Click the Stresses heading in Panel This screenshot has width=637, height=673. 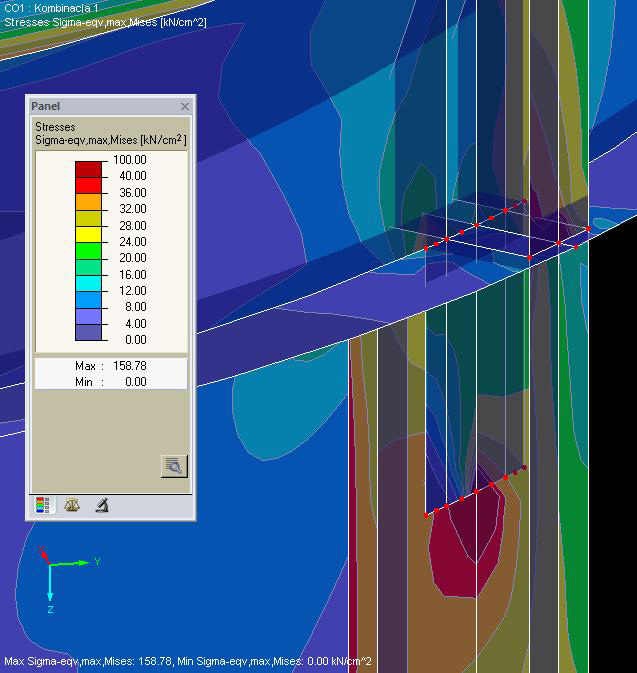pos(55,127)
